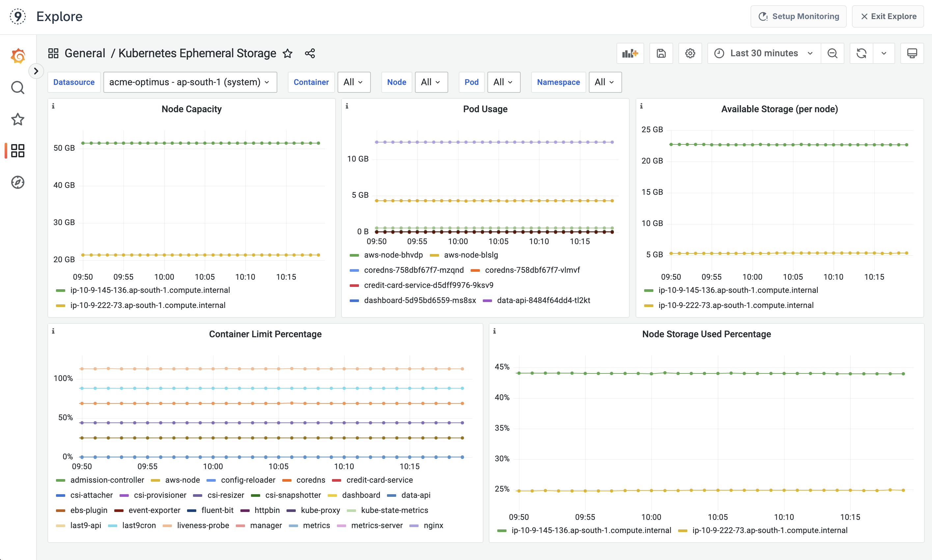Click the share dashboard icon
The height and width of the screenshot is (560, 932).
coord(310,53)
